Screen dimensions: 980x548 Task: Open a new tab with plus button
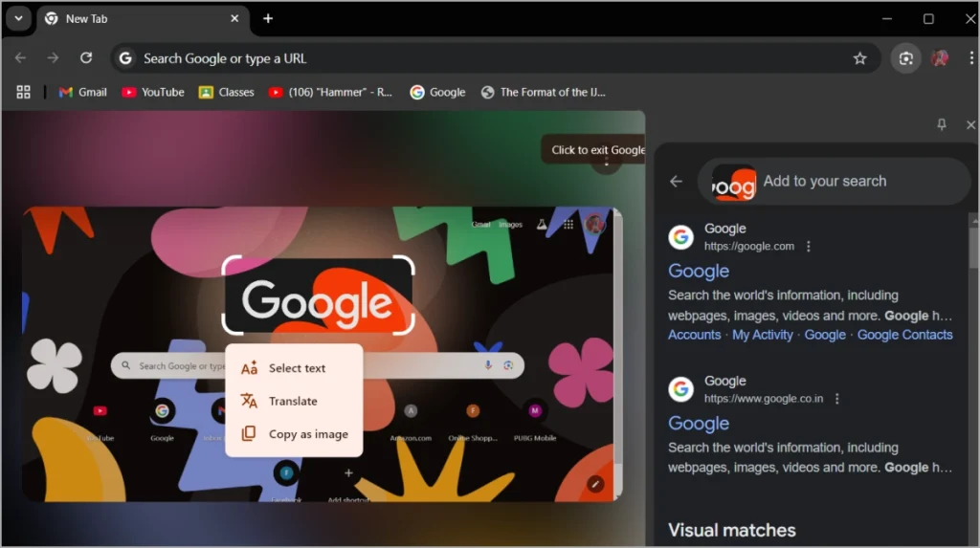[268, 19]
